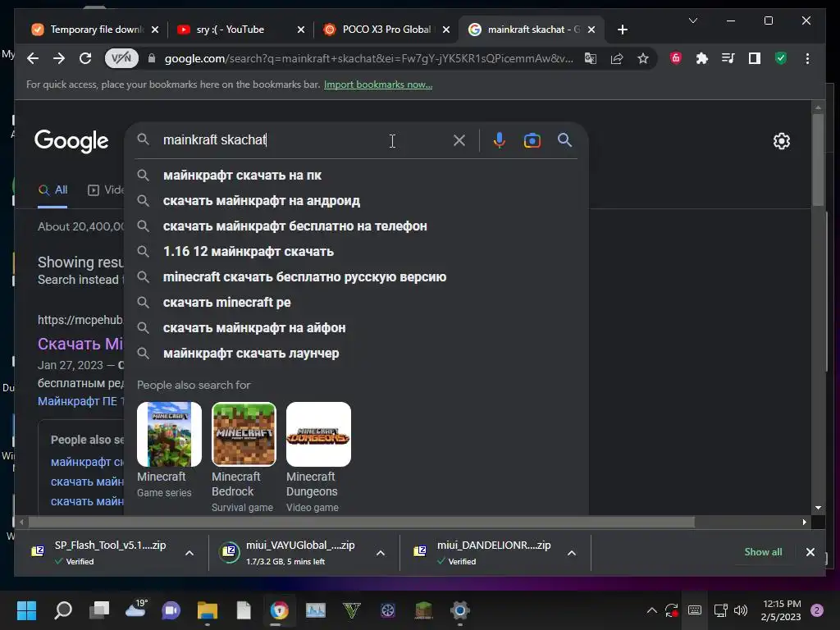This screenshot has width=840, height=630.
Task: Expand options for miui_DANDELIONR download
Action: [x=572, y=553]
